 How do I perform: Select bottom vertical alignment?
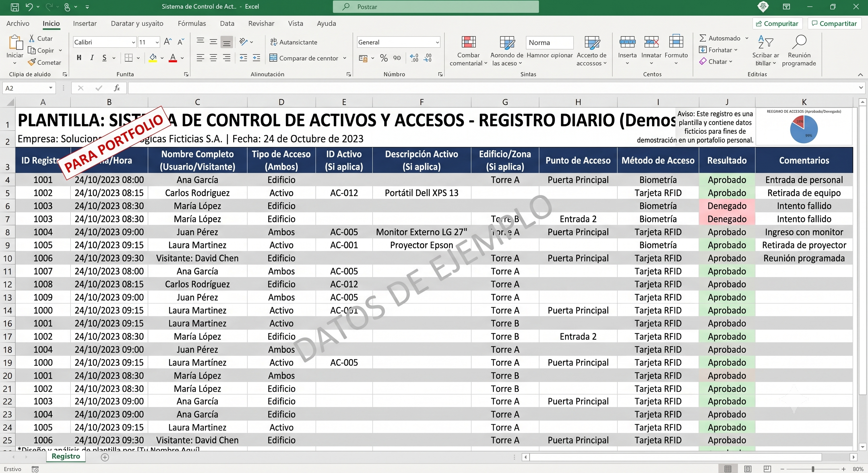tap(227, 42)
